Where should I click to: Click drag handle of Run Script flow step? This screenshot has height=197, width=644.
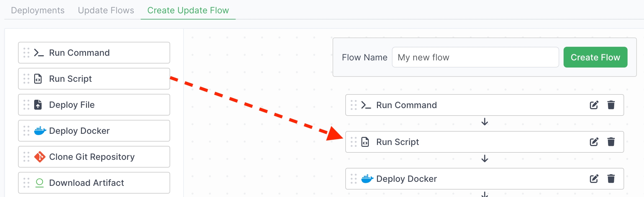[353, 142]
